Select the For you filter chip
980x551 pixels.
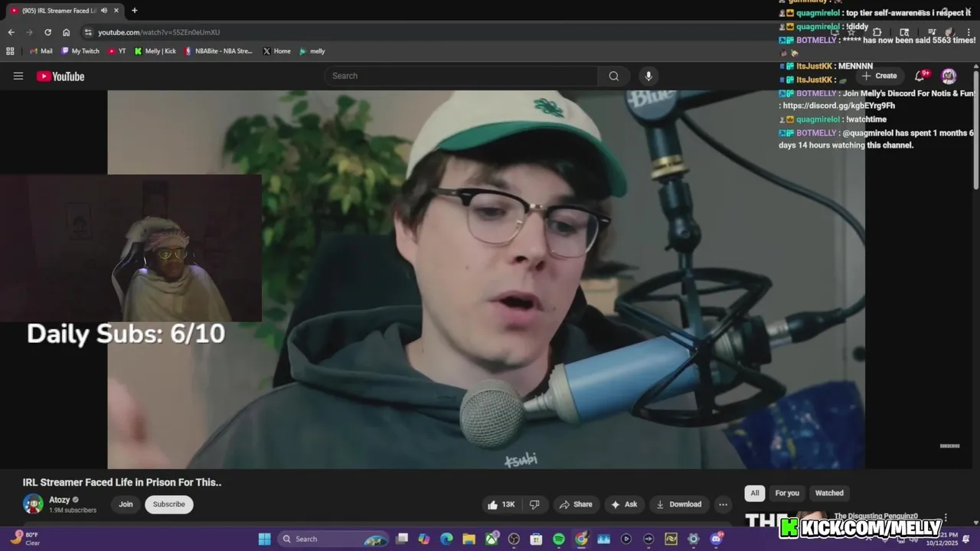click(786, 493)
